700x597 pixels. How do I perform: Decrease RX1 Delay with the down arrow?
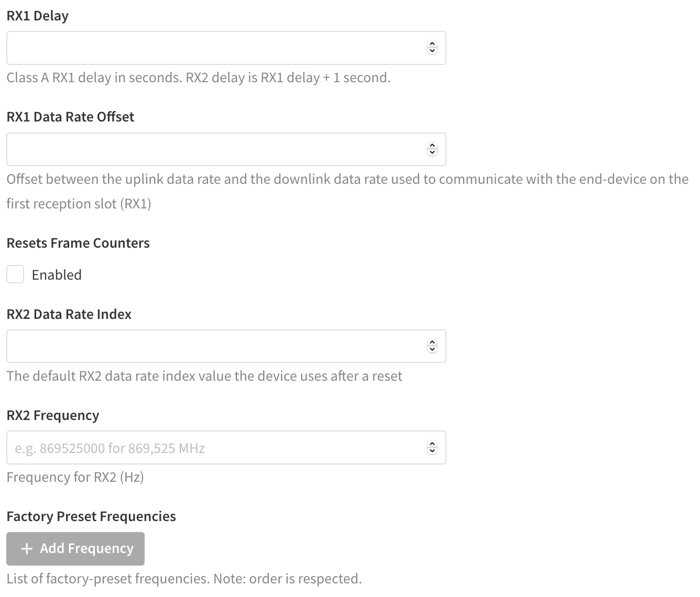pyautogui.click(x=432, y=51)
